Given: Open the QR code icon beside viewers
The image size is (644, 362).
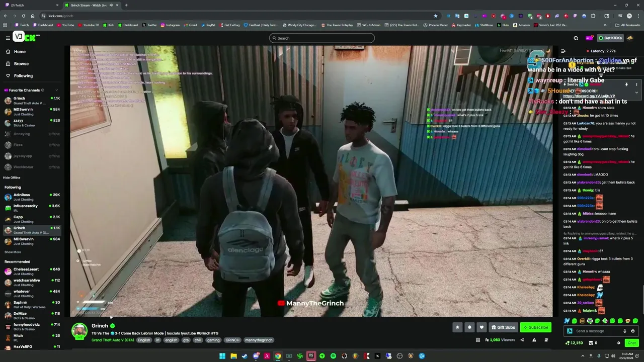Looking at the screenshot, I should [477, 340].
